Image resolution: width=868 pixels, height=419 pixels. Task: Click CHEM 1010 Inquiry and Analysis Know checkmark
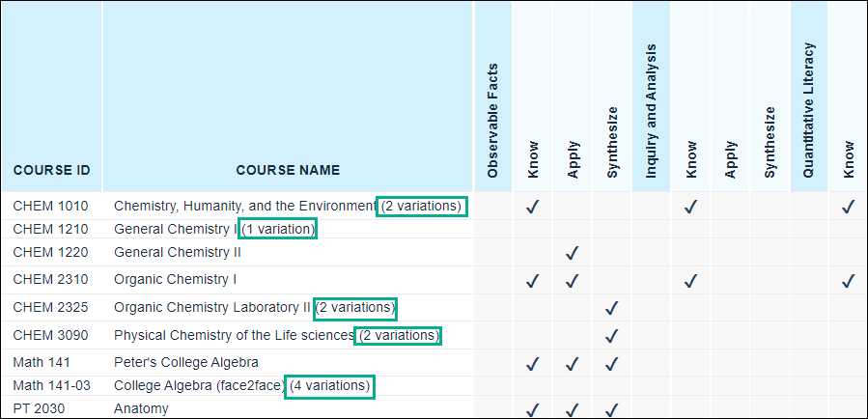coord(690,206)
